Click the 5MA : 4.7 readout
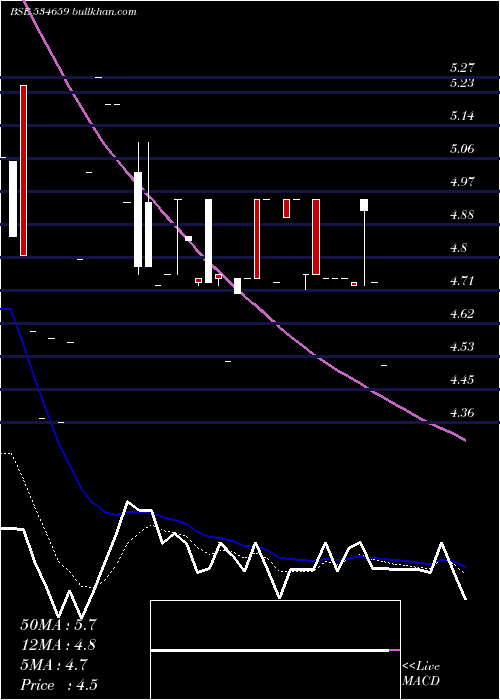This screenshot has width=500, height=700. pyautogui.click(x=54, y=665)
